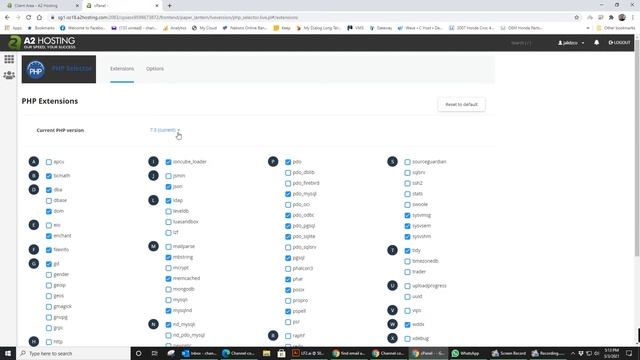Click the LOGOUT link

point(619,42)
